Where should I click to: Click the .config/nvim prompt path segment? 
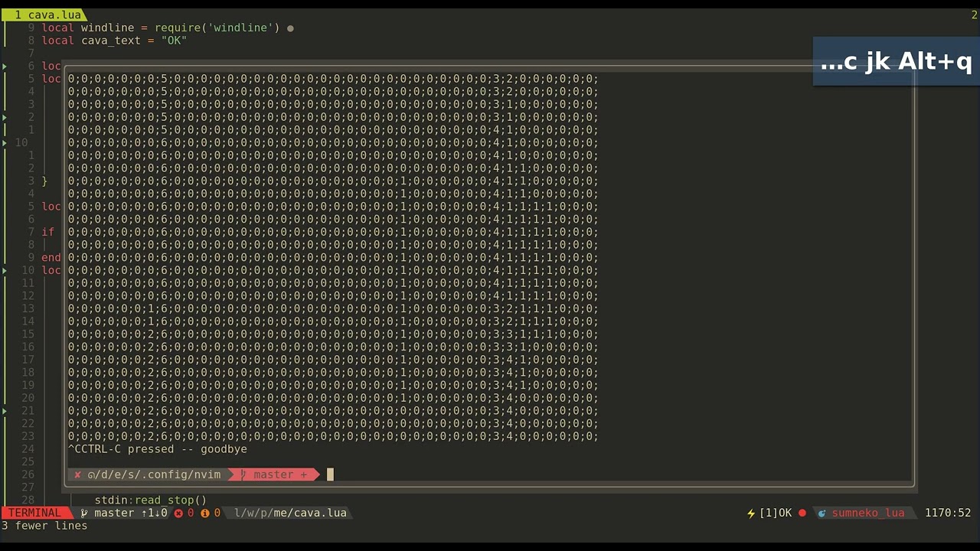154,474
